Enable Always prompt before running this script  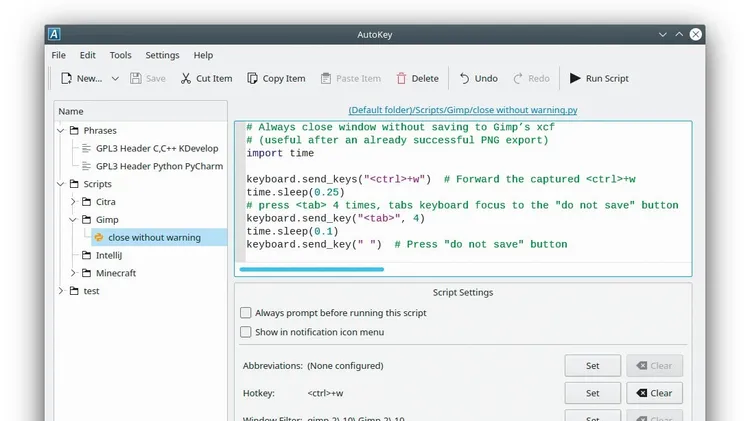point(245,313)
